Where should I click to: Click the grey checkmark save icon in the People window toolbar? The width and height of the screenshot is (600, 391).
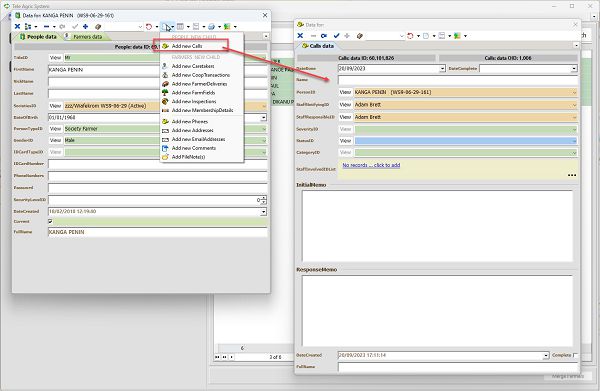click(x=75, y=26)
